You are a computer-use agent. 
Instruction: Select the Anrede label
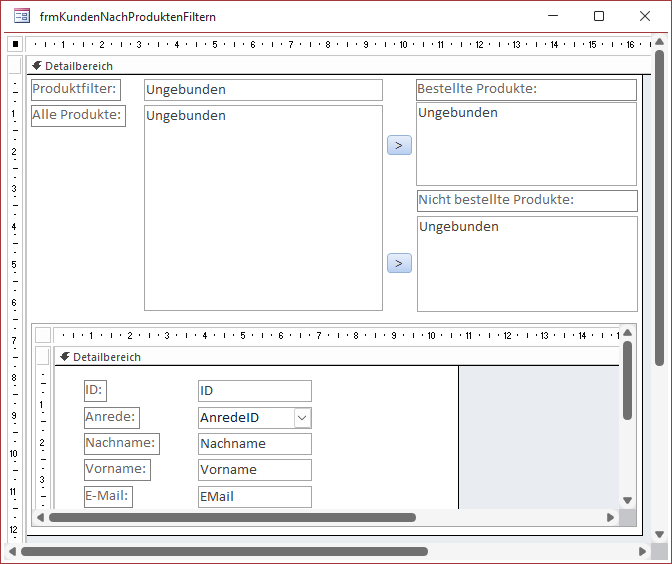(111, 418)
